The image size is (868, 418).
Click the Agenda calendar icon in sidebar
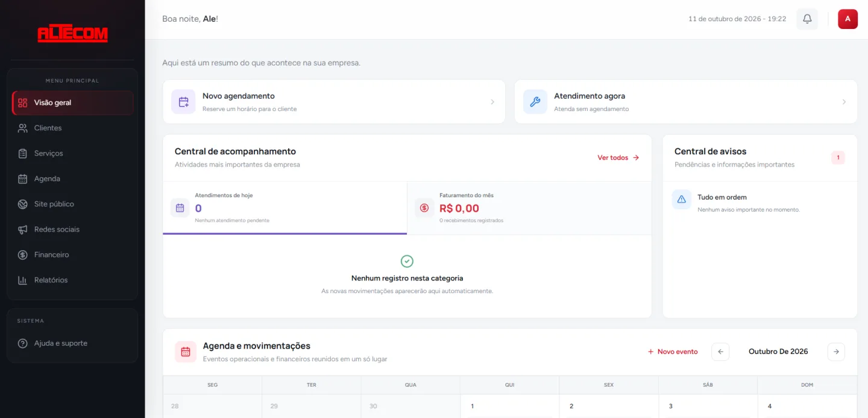coord(23,179)
